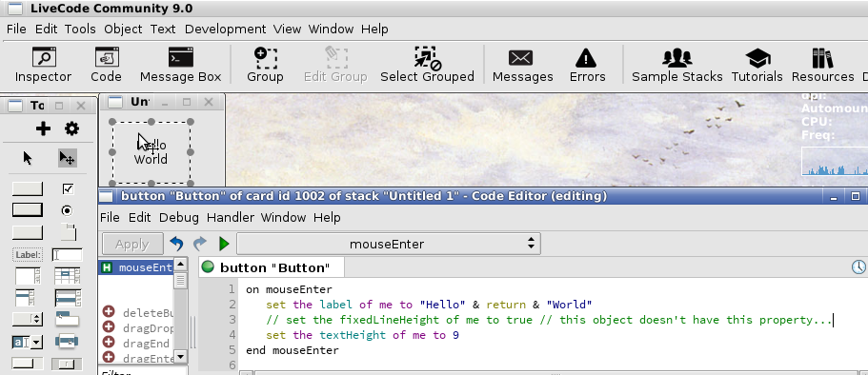This screenshot has width=868, height=375.
Task: Open the Errors toolbar icon
Action: point(587,65)
